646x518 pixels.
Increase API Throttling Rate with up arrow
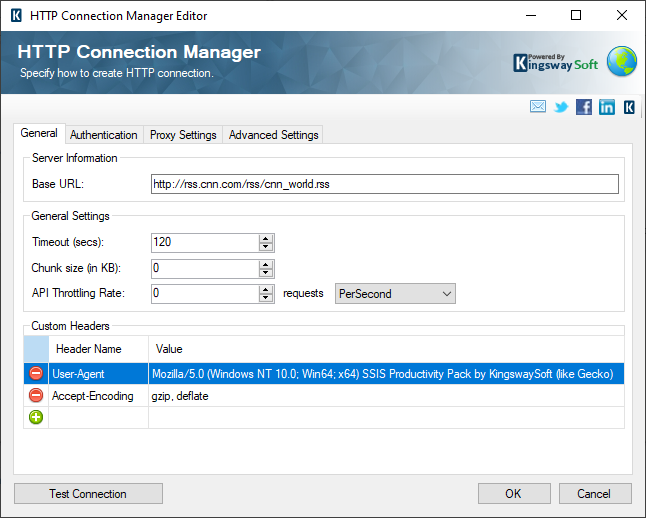pyautogui.click(x=266, y=290)
